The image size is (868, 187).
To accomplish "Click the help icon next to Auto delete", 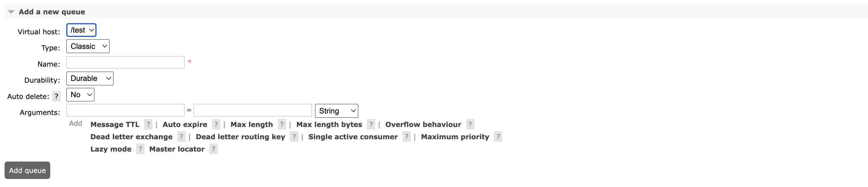I will 56,96.
